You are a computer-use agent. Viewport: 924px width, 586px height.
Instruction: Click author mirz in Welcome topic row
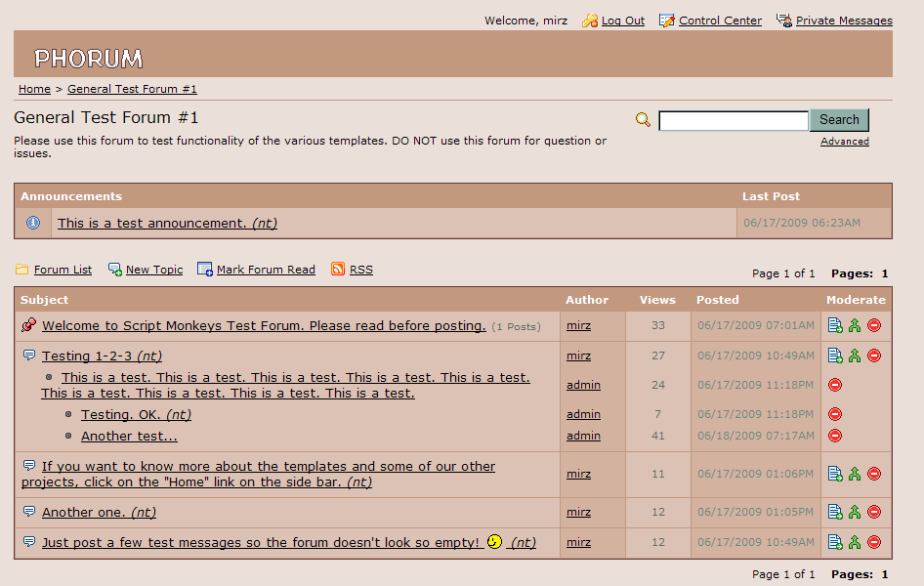(578, 325)
